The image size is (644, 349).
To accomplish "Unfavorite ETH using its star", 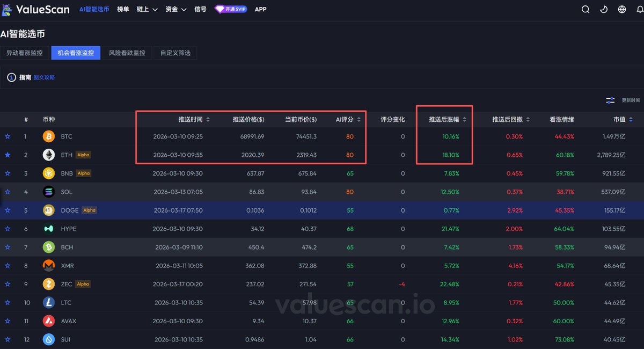I will [x=8, y=155].
